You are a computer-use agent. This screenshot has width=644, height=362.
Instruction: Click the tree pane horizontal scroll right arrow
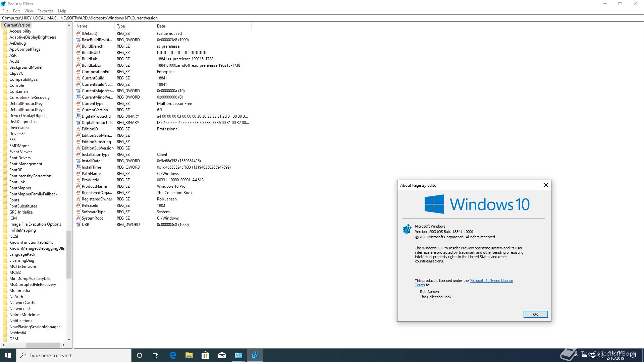[x=63, y=345]
